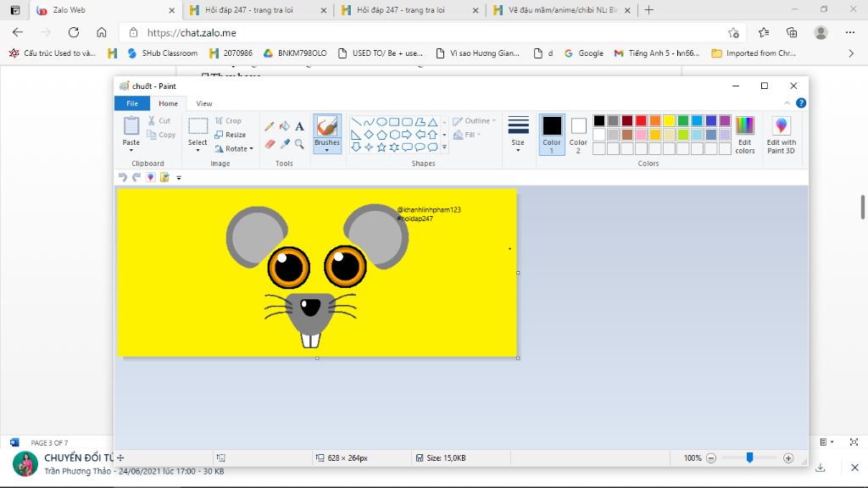Pick the Diamond shape
This screenshot has height=488, width=868.
(369, 135)
